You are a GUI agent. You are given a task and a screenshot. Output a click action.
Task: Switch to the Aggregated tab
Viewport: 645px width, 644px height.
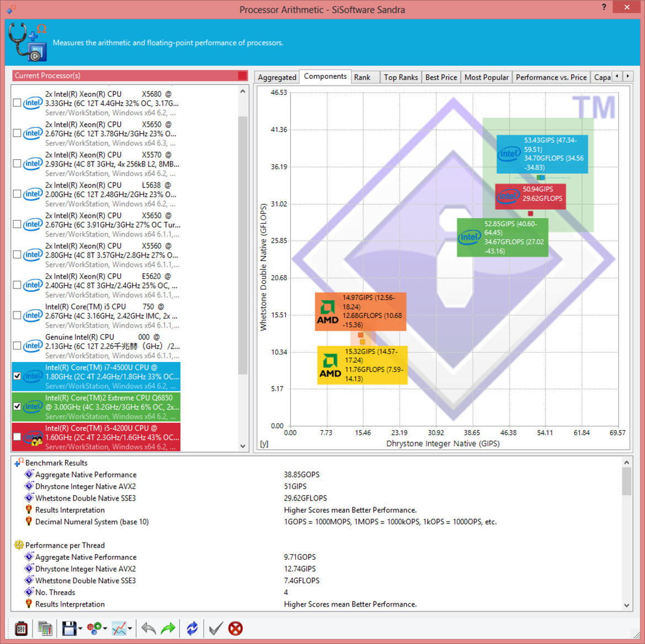[x=277, y=77]
